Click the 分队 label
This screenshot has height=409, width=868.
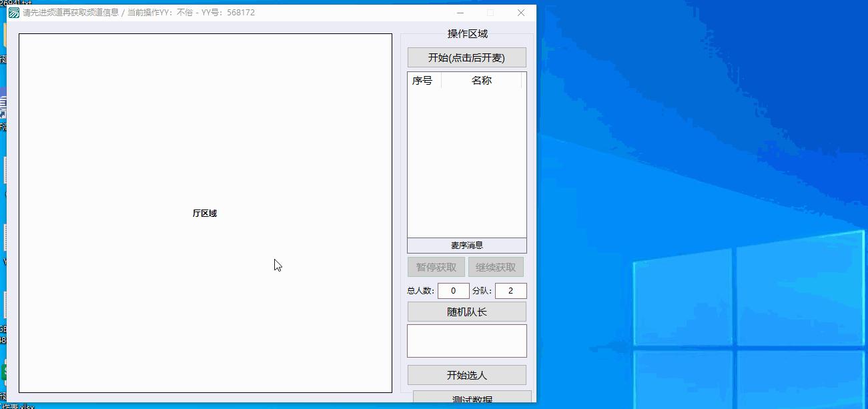tap(482, 291)
